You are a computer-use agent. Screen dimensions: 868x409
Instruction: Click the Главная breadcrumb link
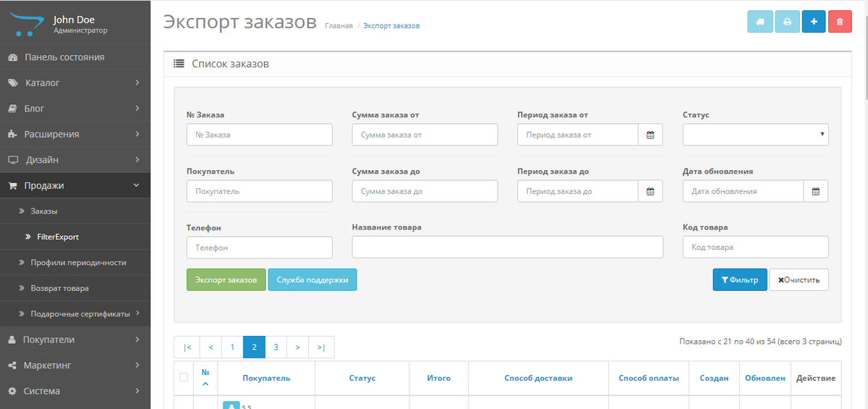click(339, 26)
